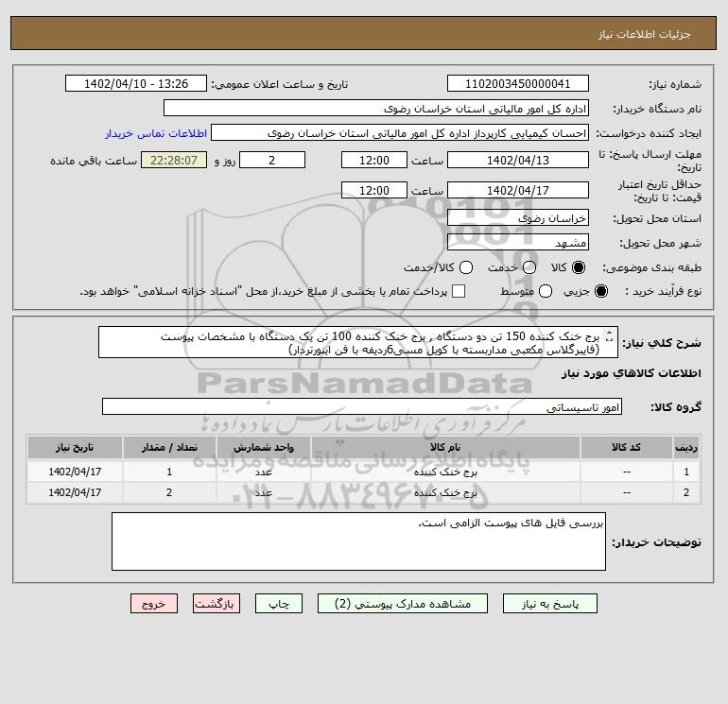
Task: Click the نام کالا column header
Action: (445, 447)
